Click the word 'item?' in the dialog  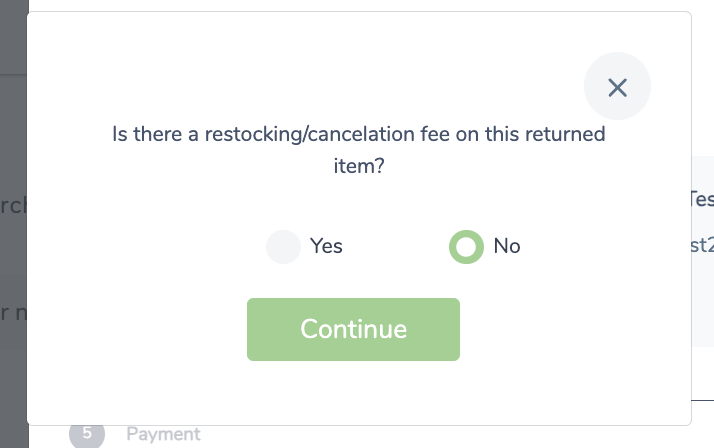(359, 166)
